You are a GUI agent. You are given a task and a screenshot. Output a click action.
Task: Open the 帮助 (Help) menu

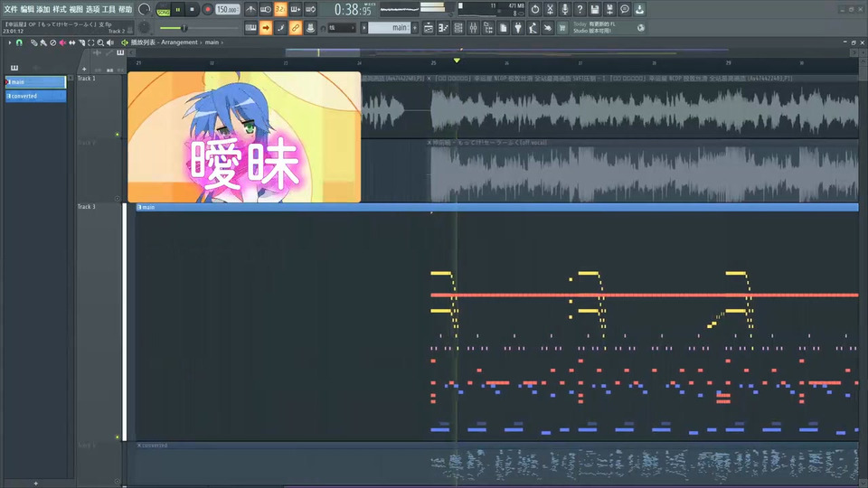point(125,9)
